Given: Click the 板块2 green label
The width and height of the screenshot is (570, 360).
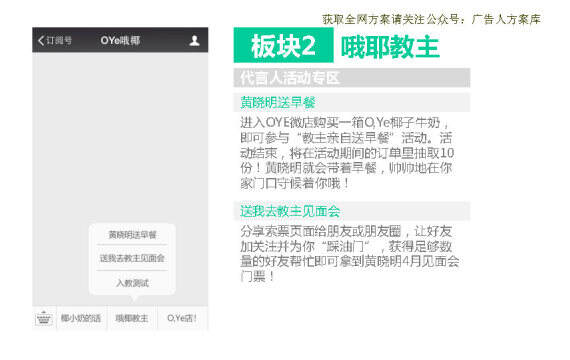Looking at the screenshot, I should pos(284,45).
